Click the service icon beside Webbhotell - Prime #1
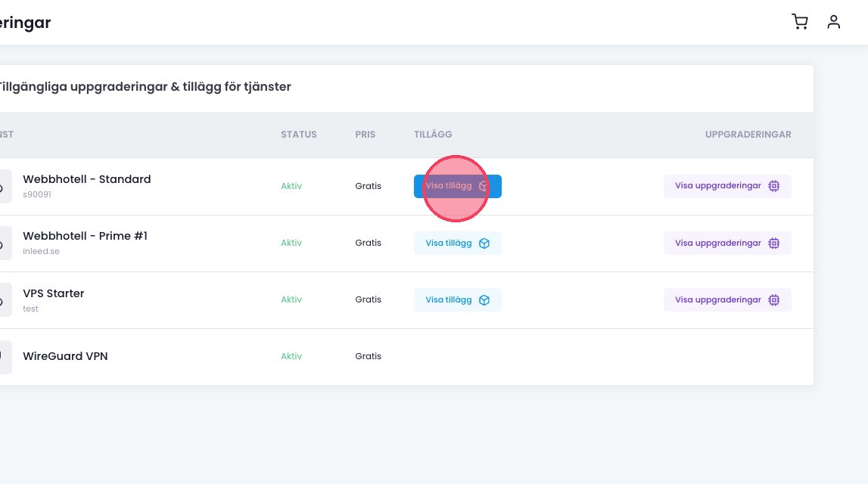This screenshot has width=868, height=484. pyautogui.click(x=4, y=243)
